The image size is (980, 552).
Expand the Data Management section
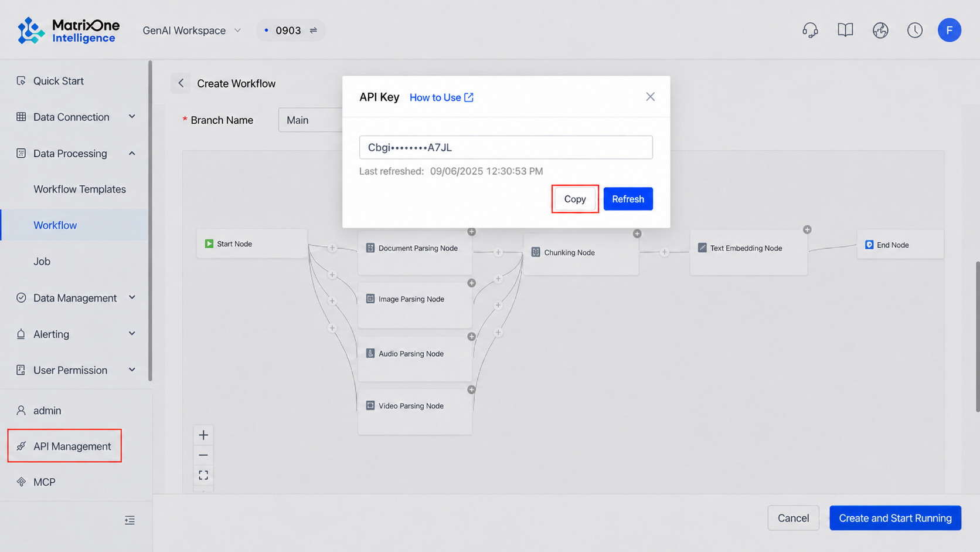[76, 298]
